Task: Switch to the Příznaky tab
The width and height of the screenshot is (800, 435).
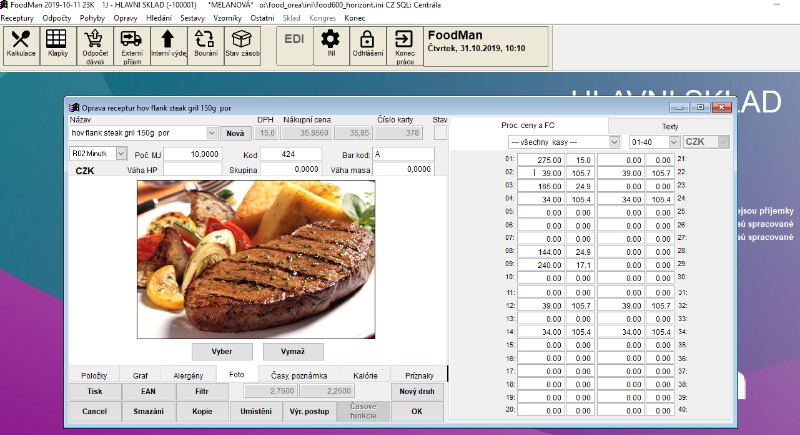Action: tap(419, 375)
